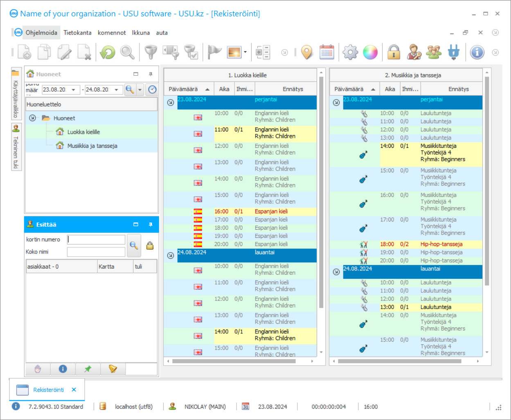Open start date 23.08 dropdown arrow
Viewport: 511px width, 420px height.
click(x=73, y=90)
